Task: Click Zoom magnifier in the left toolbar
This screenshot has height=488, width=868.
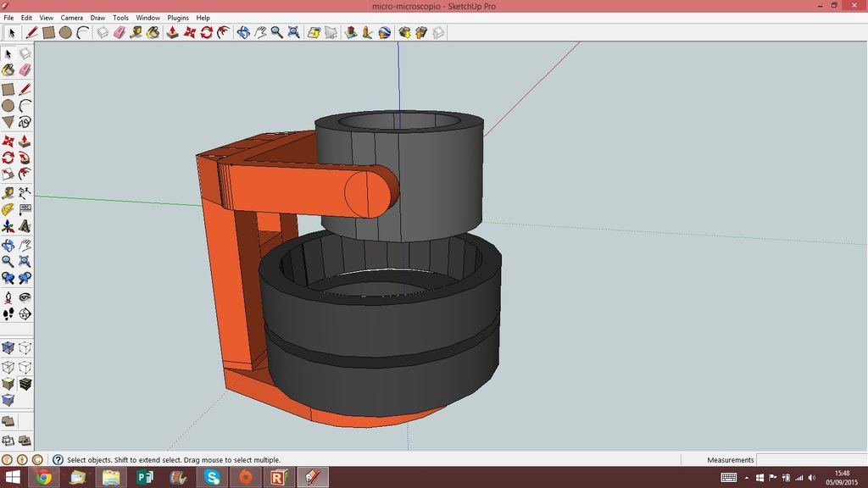Action: [8, 261]
